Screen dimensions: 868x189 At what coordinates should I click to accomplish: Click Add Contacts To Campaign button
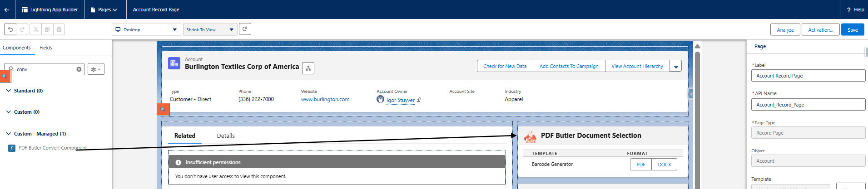pos(569,66)
